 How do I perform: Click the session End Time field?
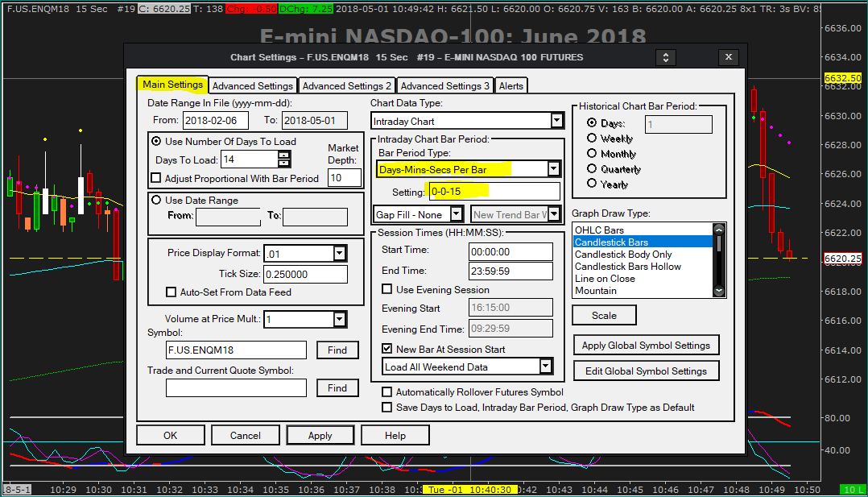click(x=510, y=271)
